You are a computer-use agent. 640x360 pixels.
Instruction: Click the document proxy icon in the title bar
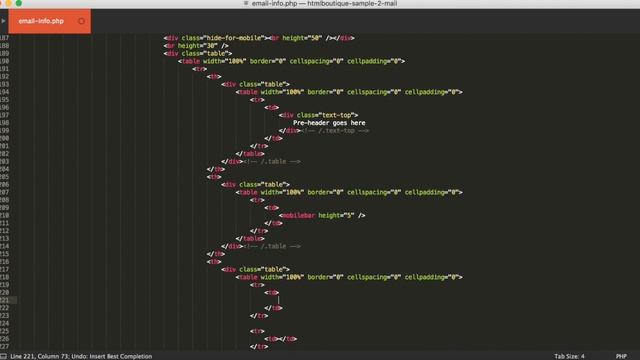pos(246,3)
